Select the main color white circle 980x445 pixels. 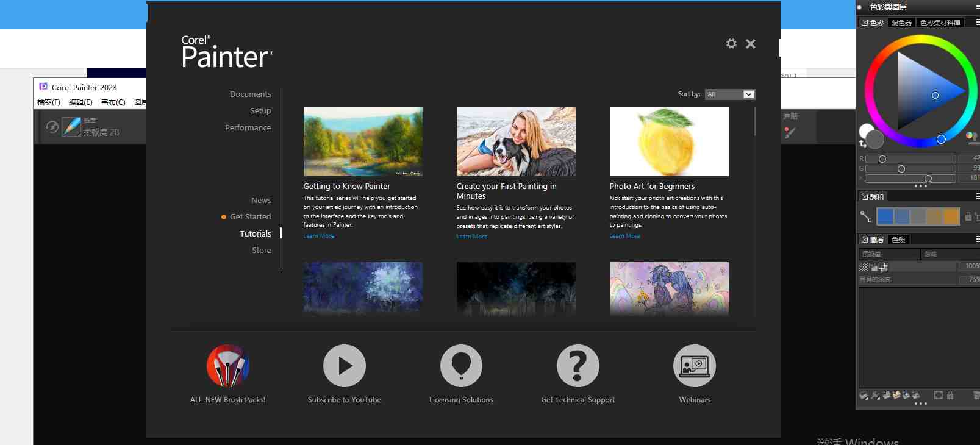(866, 130)
